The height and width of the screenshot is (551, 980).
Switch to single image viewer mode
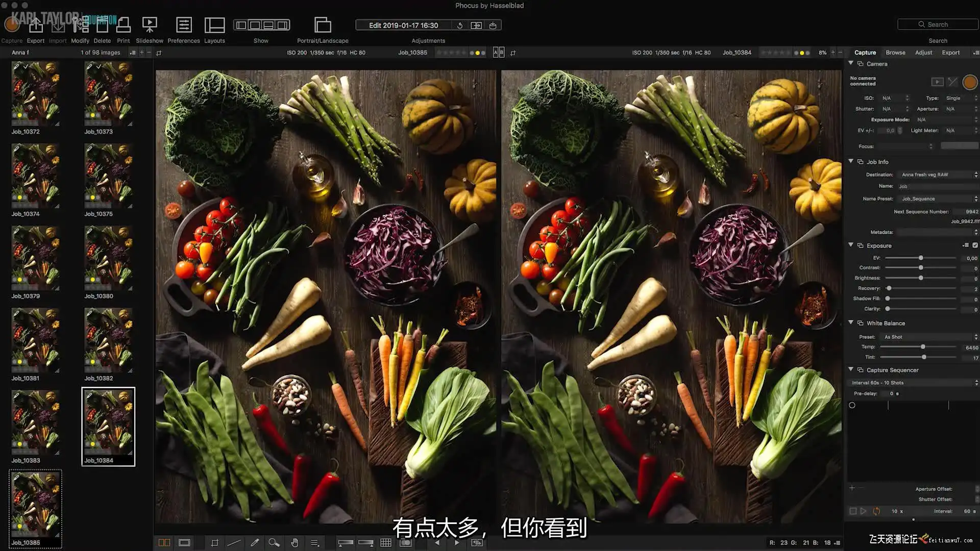coord(184,543)
